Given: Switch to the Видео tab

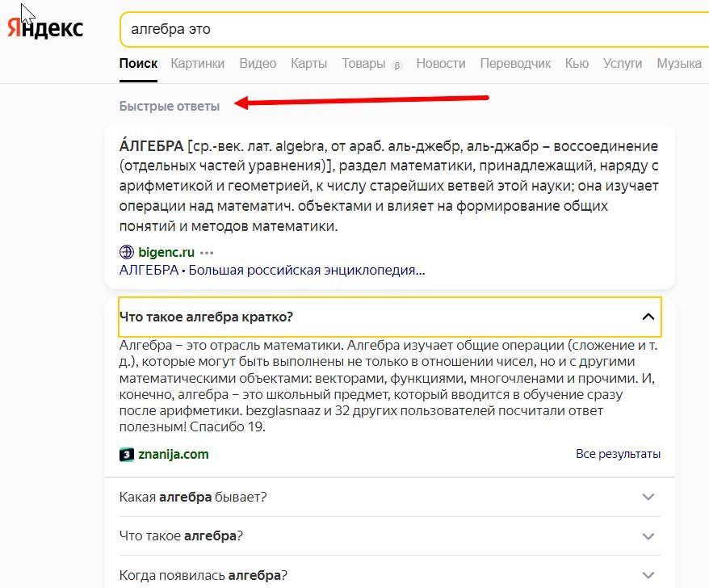Looking at the screenshot, I should coord(258,63).
